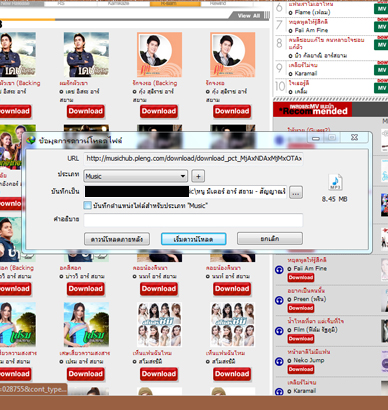Open the browse '...' button beside save path
388x410 pixels.
pos(296,192)
